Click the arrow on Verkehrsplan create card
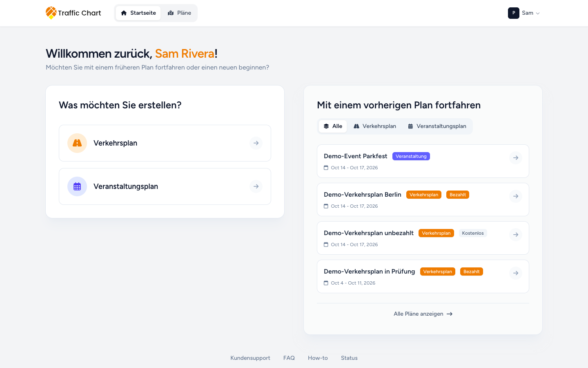The image size is (588, 368). coord(256,143)
